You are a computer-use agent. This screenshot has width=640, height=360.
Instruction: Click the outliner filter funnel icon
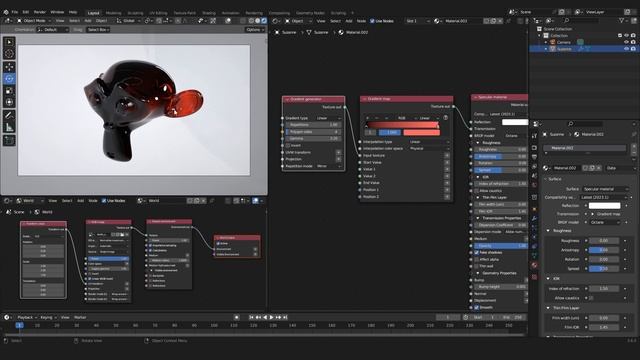coord(622,20)
